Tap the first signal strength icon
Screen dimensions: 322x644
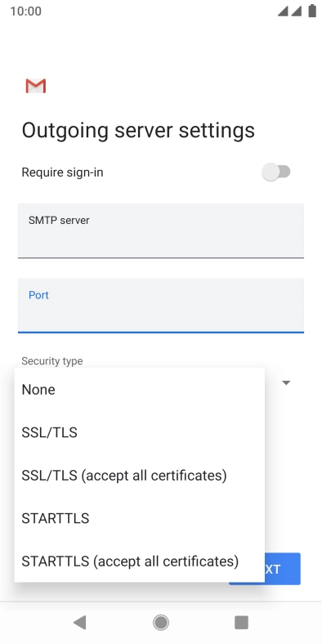[283, 11]
